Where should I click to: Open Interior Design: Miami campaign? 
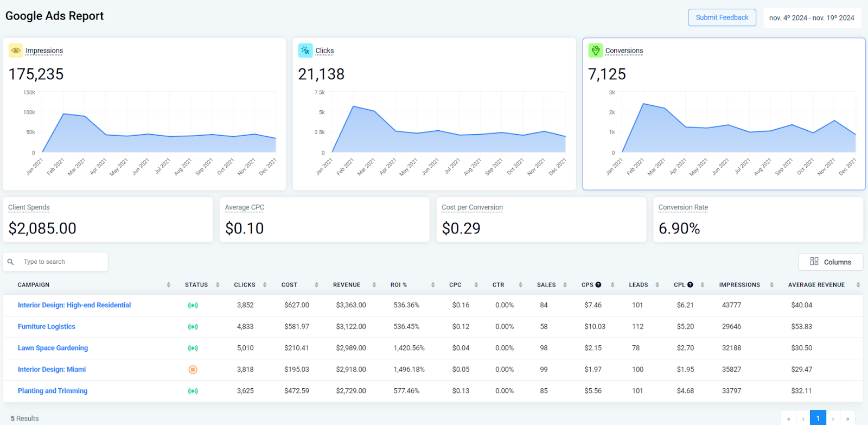pos(52,370)
